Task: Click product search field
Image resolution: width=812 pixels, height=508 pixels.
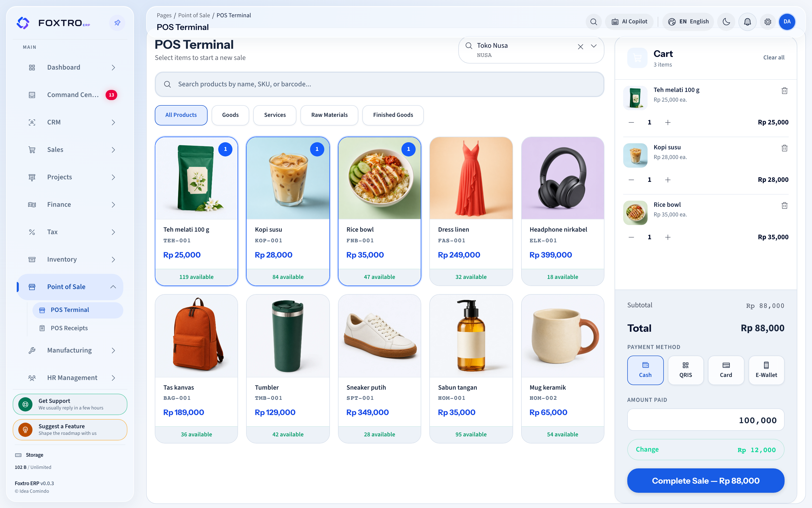Action: coord(380,84)
